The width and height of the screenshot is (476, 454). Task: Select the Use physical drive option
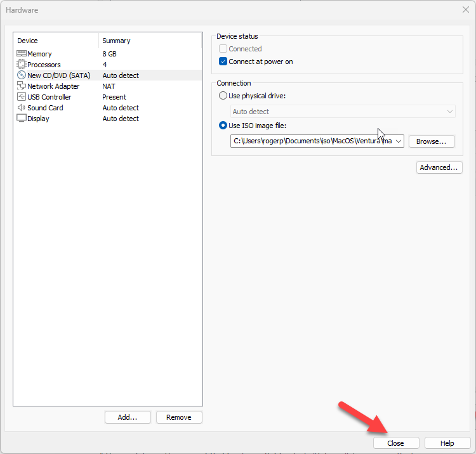click(x=223, y=96)
